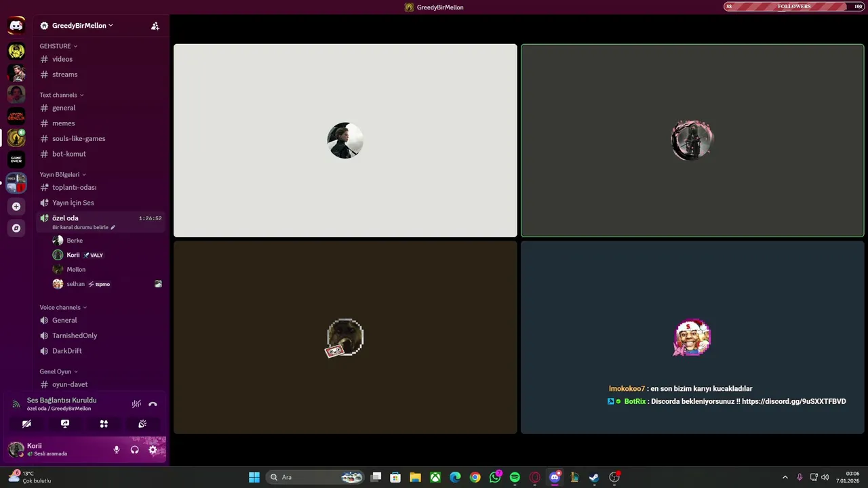Click the add a server plus icon
The image size is (868, 488).
coord(16,206)
